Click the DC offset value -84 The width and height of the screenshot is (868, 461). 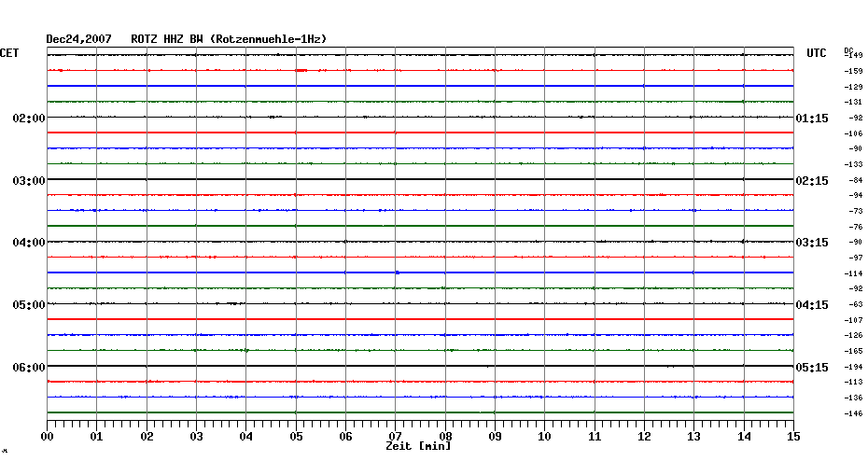pos(855,180)
